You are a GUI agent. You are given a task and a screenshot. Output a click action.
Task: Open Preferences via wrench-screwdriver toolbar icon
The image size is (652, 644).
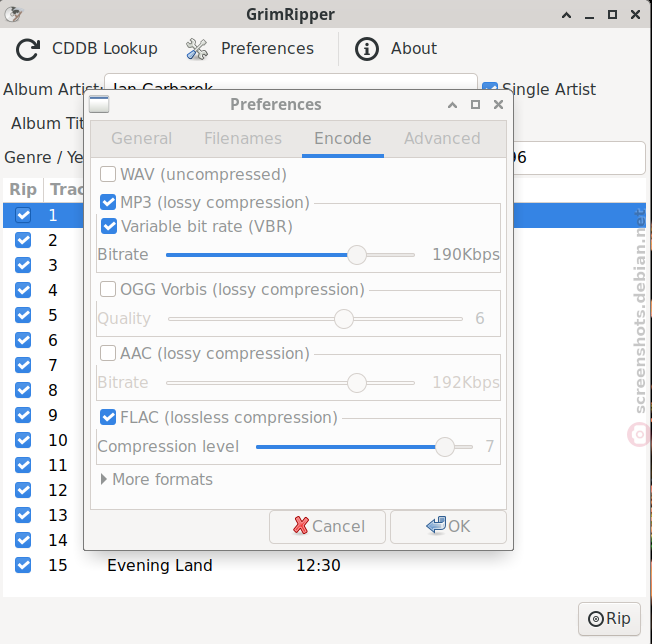pyautogui.click(x=197, y=49)
